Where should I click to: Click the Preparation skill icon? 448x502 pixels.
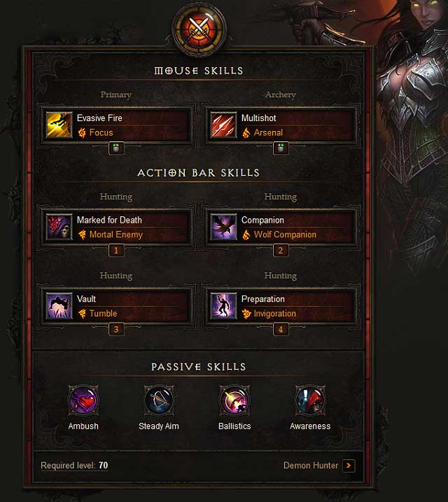223,306
